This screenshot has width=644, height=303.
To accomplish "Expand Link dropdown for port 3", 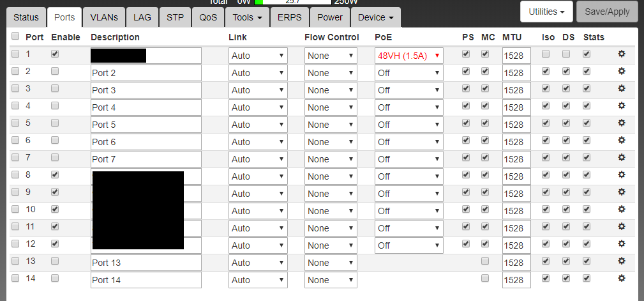I will pyautogui.click(x=258, y=90).
